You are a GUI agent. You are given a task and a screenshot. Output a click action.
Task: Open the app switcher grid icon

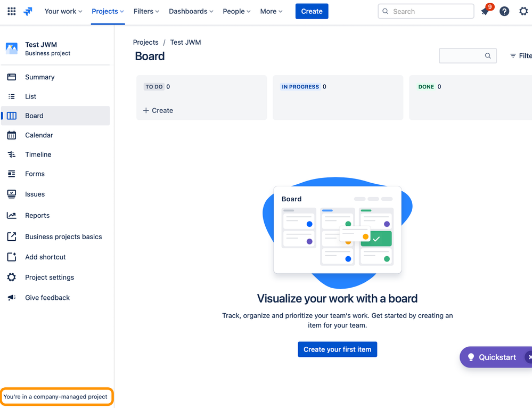12,11
